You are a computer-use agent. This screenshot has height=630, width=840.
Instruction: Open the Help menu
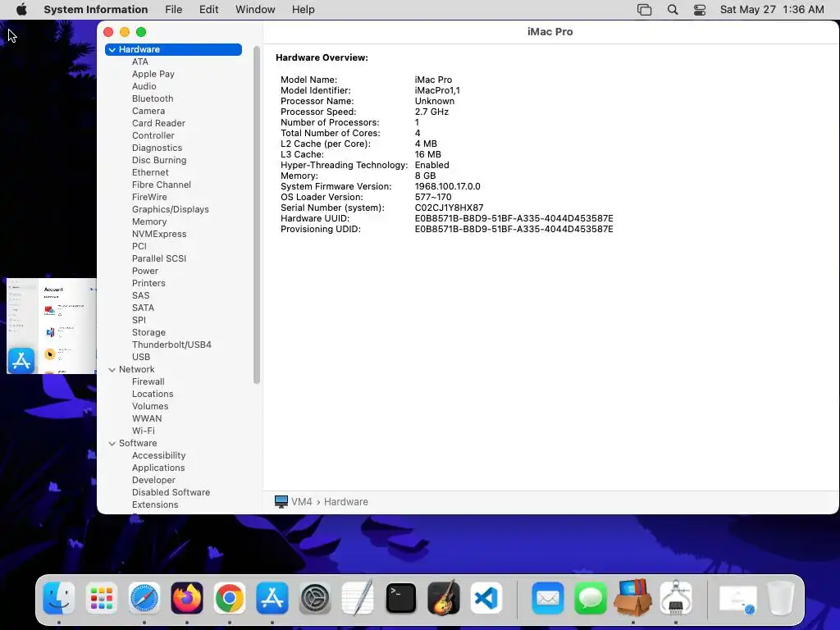pyautogui.click(x=304, y=10)
